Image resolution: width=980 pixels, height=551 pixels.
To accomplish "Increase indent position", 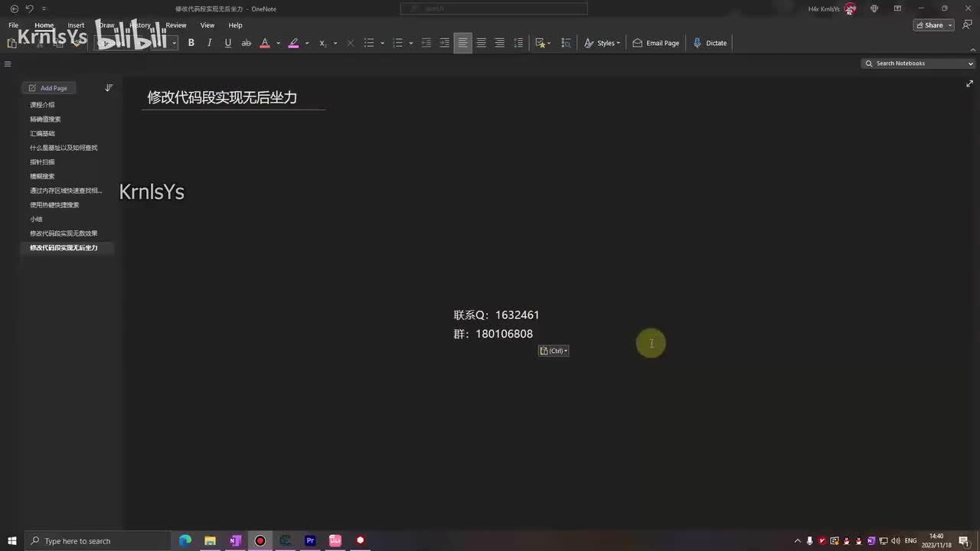I will pyautogui.click(x=444, y=43).
